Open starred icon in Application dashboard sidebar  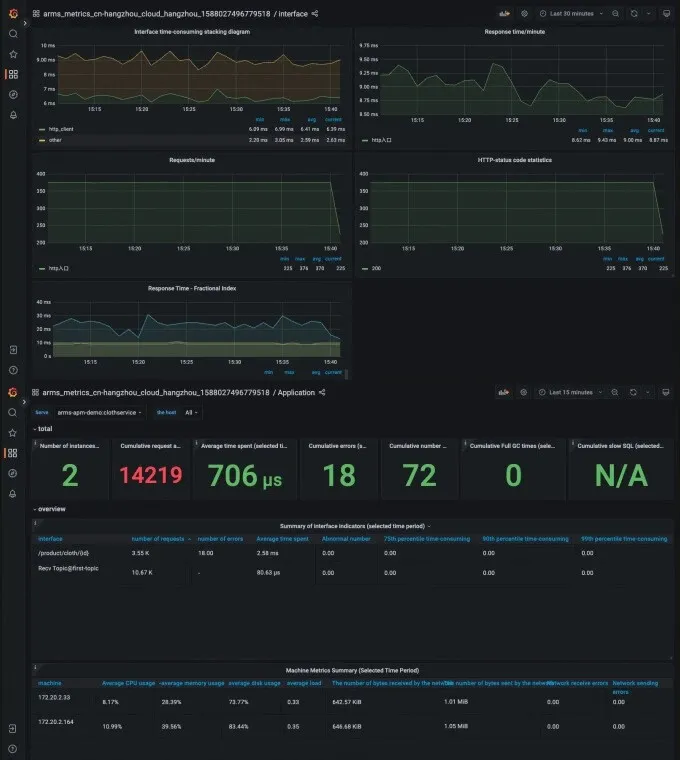(x=13, y=433)
